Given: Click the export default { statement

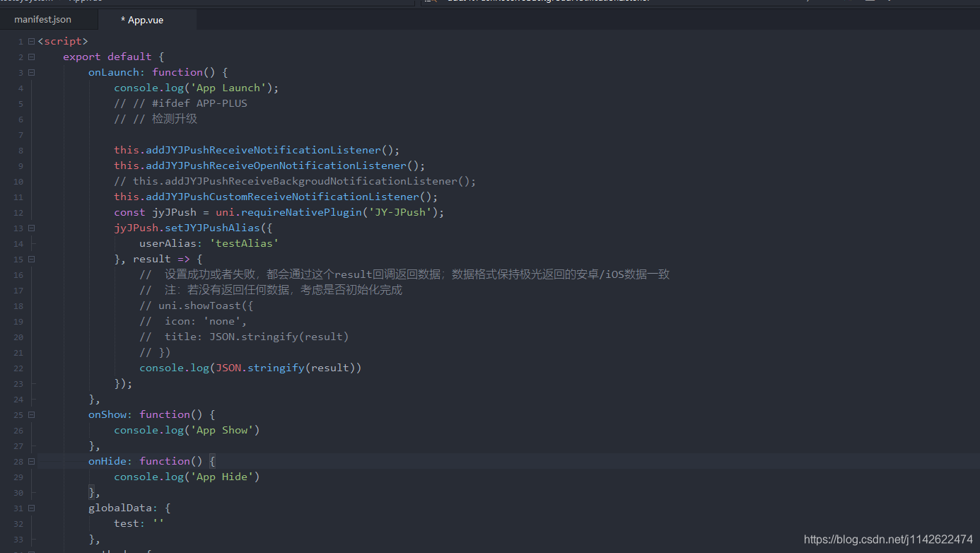Looking at the screenshot, I should click(x=113, y=57).
